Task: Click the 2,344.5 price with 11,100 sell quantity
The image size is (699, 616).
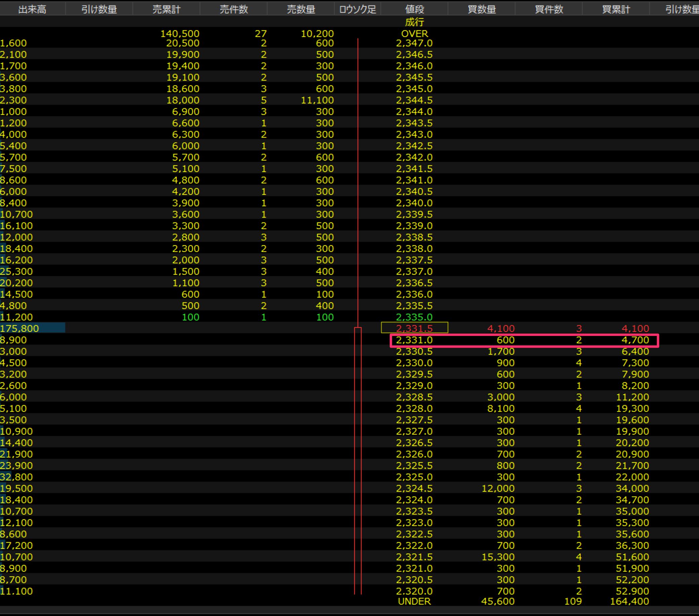Action: tap(414, 100)
